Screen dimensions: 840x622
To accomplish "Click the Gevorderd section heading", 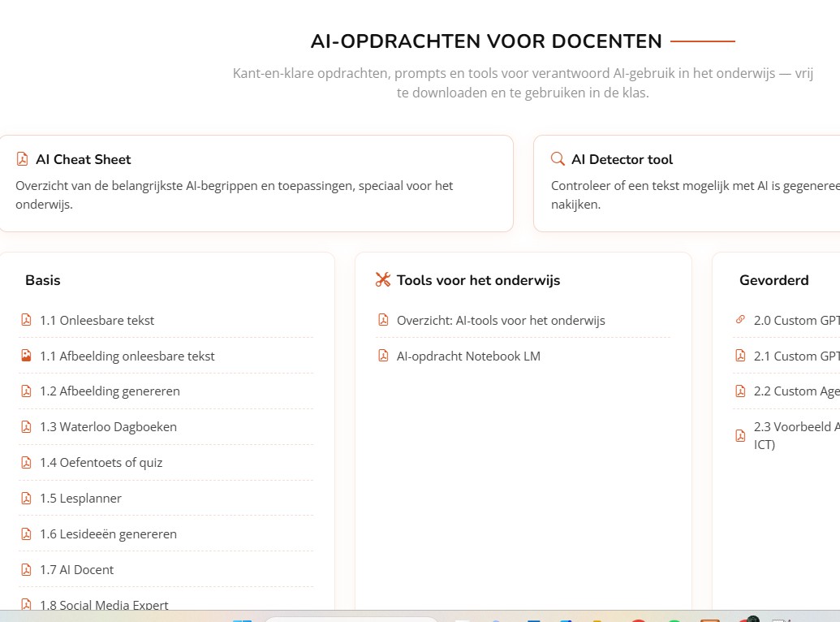I will click(774, 280).
